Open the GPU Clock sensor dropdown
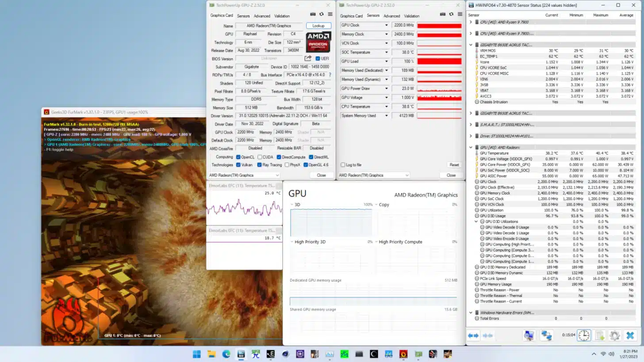Viewport: 644px width, 362px height. tap(386, 25)
